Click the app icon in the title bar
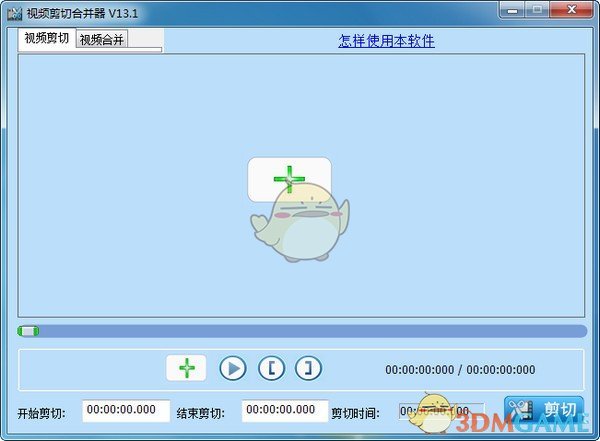Viewport: 600px width, 441px height. click(x=15, y=14)
